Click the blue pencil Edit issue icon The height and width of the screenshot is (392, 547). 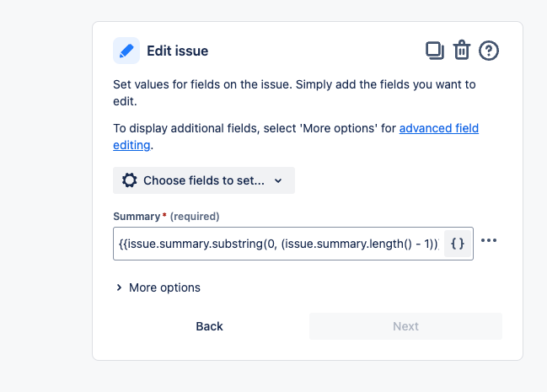pos(126,51)
